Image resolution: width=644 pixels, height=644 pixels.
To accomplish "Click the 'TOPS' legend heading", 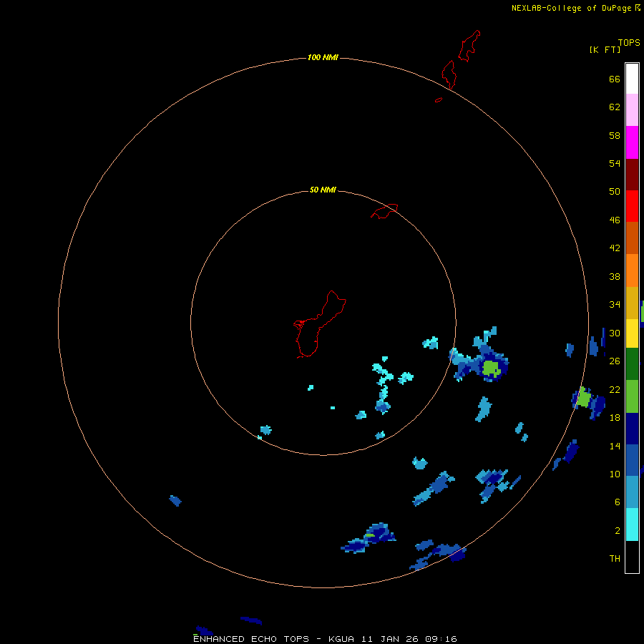I will 629,43.
